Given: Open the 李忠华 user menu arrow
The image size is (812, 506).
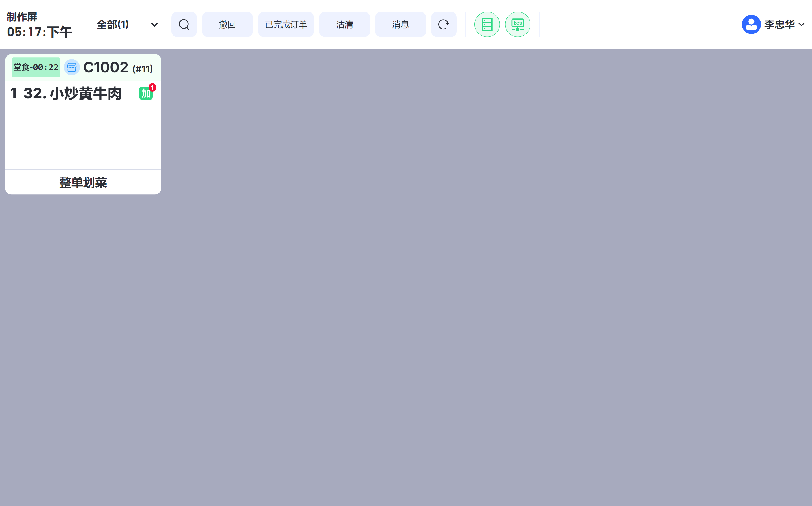Looking at the screenshot, I should coord(802,24).
